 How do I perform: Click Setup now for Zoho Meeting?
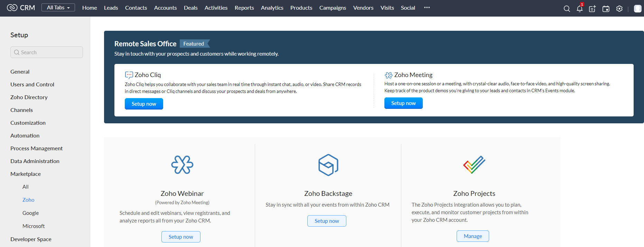(x=403, y=103)
